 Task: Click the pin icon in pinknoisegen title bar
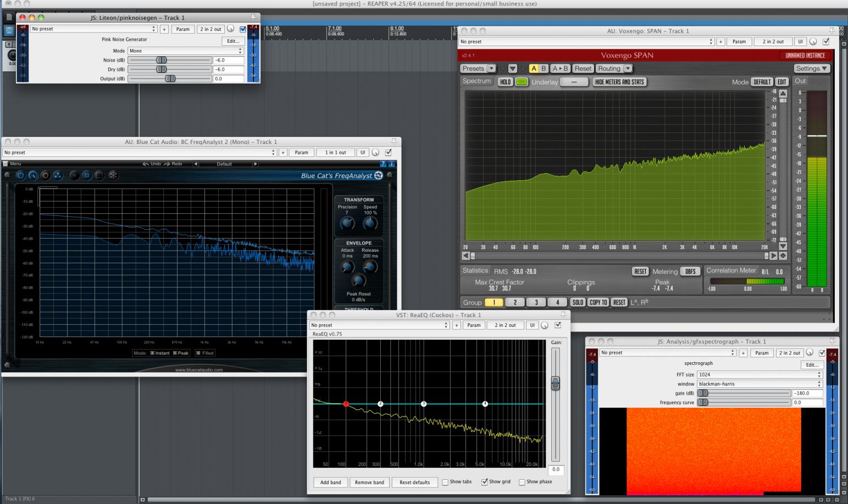pyautogui.click(x=253, y=18)
